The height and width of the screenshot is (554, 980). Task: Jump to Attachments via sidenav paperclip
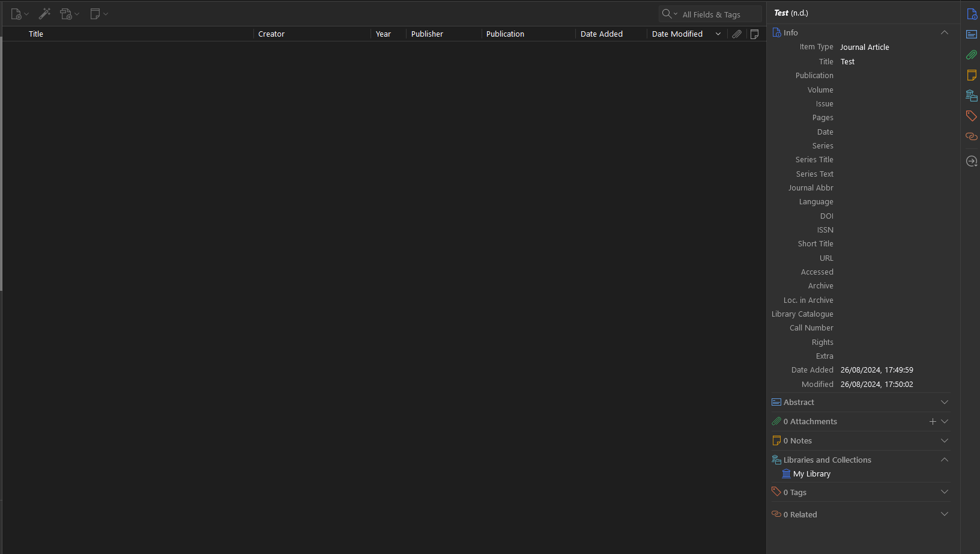point(972,55)
